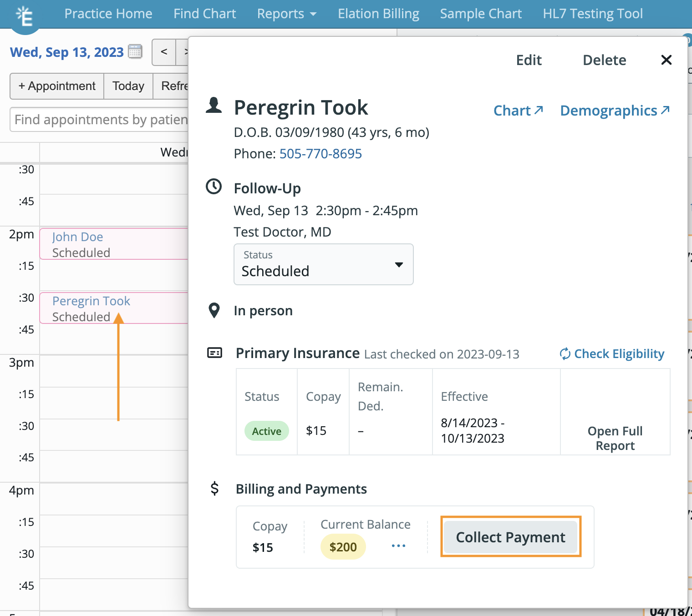Close the appointment details popup
Image resolution: width=692 pixels, height=616 pixels.
click(666, 60)
